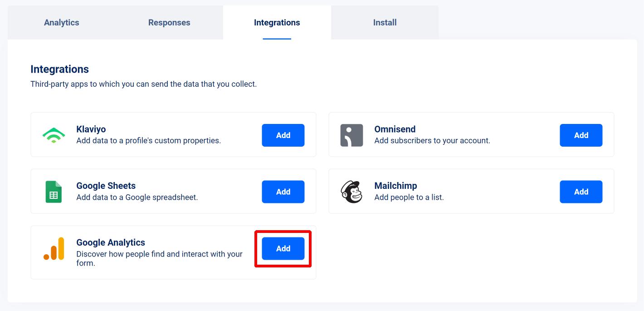Open the Responses tab
Viewport: 644px width, 311px height.
pyautogui.click(x=169, y=23)
